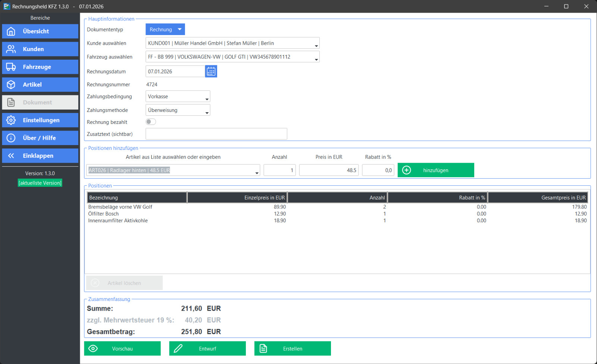The height and width of the screenshot is (364, 597).
Task: Click the Preis in EUR input field
Action: (x=329, y=170)
